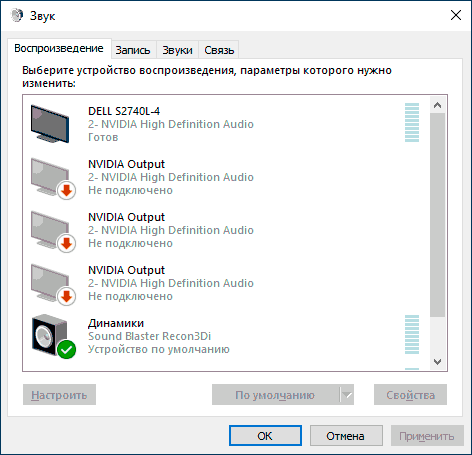The width and height of the screenshot is (472, 455).
Task: Click the scroll down arrow of device list
Action: point(437,361)
